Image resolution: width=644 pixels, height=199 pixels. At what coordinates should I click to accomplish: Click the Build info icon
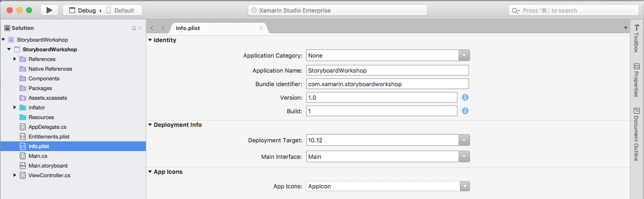point(465,111)
